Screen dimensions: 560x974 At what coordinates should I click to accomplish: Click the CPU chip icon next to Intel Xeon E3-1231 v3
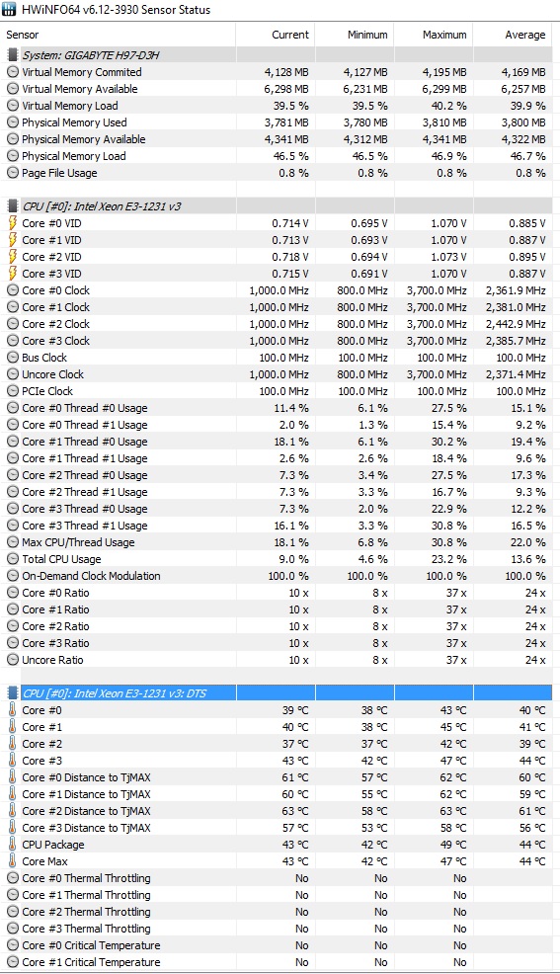[13, 206]
